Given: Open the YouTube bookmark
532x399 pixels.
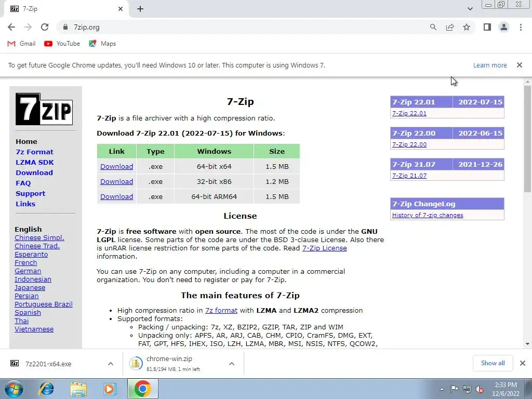Looking at the screenshot, I should coord(62,44).
